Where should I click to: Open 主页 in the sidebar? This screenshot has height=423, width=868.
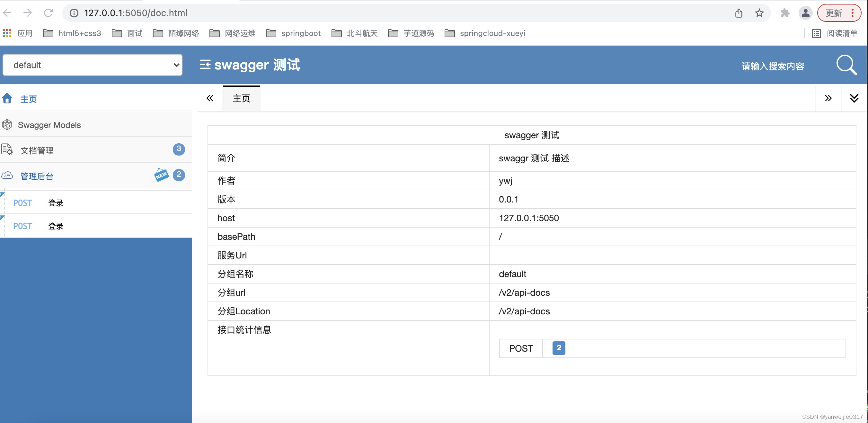point(96,98)
